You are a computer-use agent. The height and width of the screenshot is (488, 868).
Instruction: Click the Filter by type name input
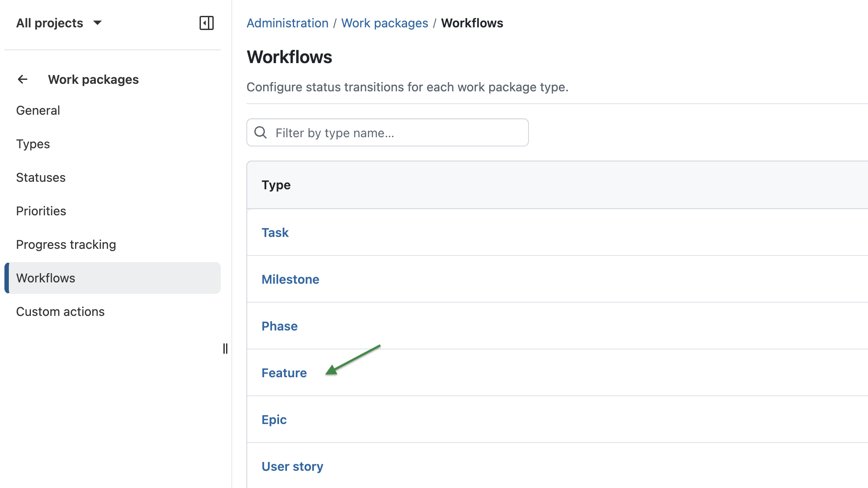pyautogui.click(x=388, y=132)
